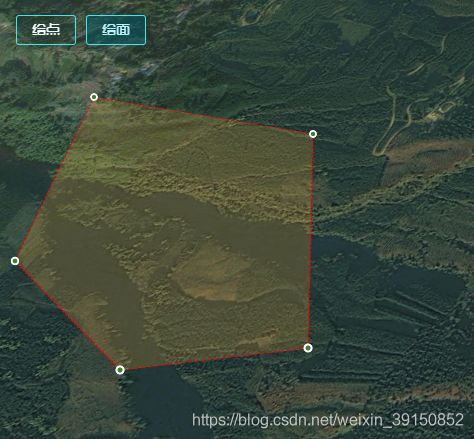Click the polygon's top red dashed edge
474x439 pixels.
click(203, 115)
